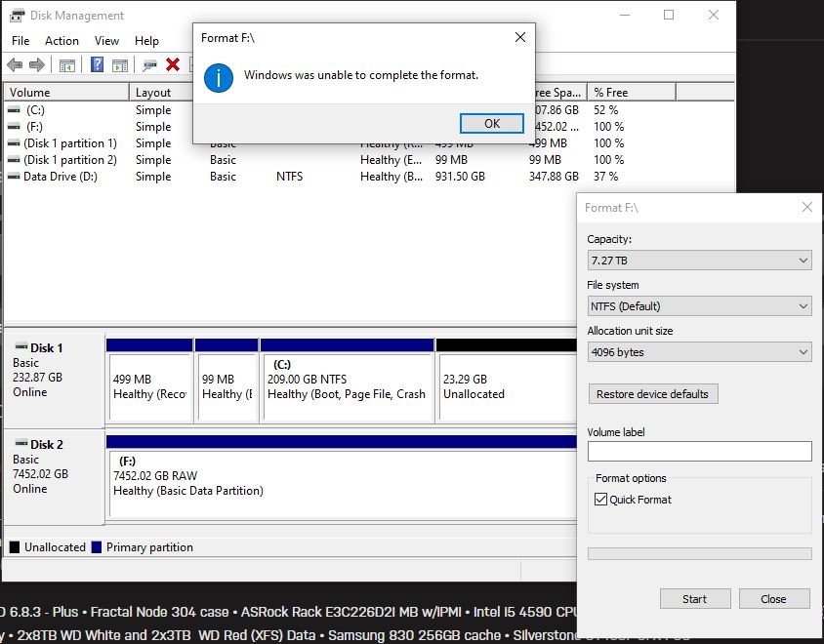The height and width of the screenshot is (644, 824).
Task: Toggle the Quick Format checkbox
Action: (600, 499)
